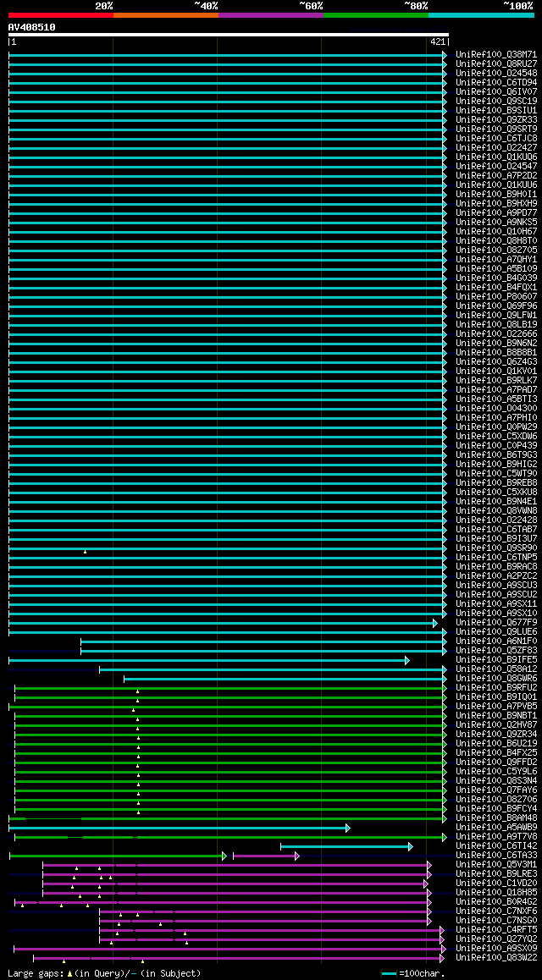Click the UniRef100_Q6Z4G3 label
Image resolution: width=542 pixels, height=980 pixels.
click(x=496, y=362)
